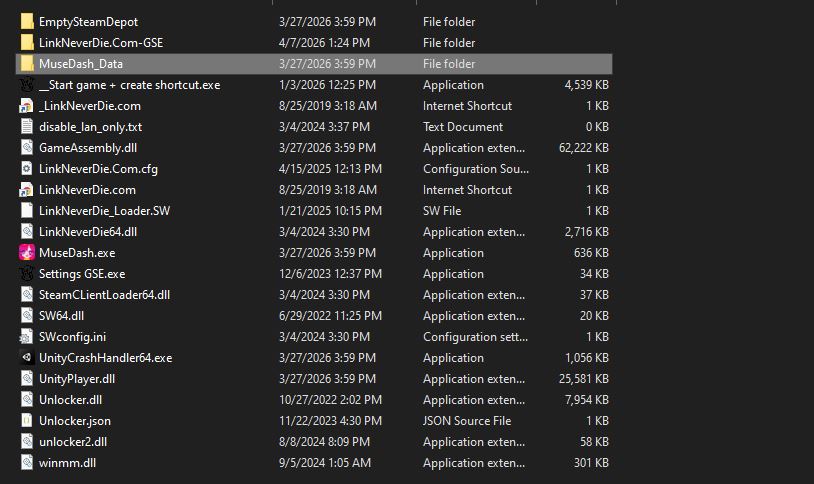Click the size '7,954 KB'

(587, 400)
